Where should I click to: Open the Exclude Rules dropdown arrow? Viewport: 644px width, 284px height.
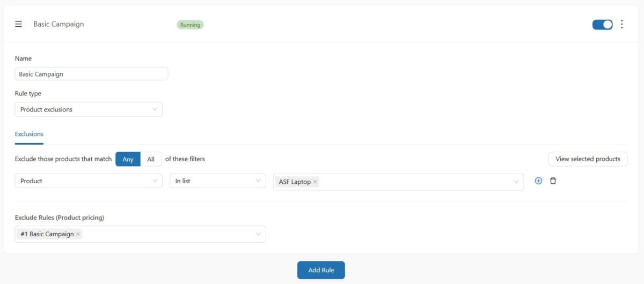pyautogui.click(x=258, y=234)
